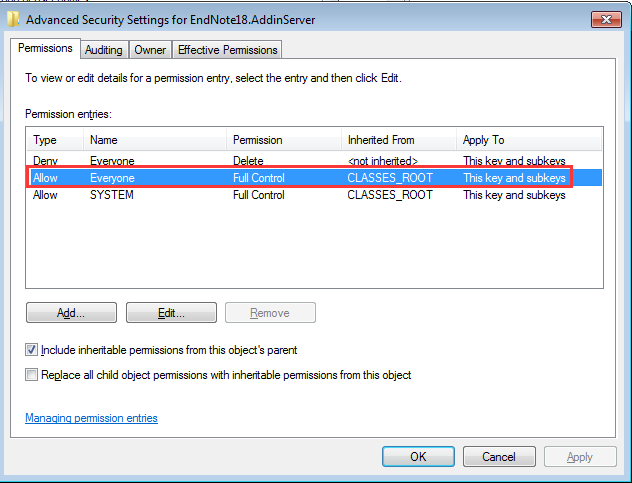
Task: Toggle Include inheritable permissions checkbox
Action: 32,350
